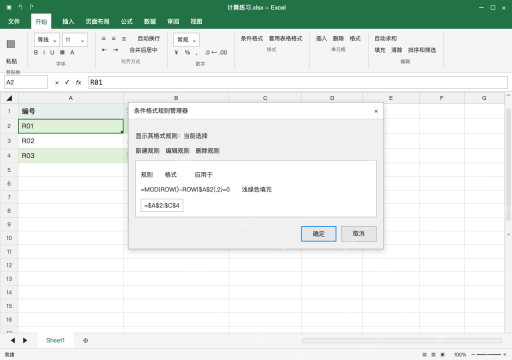Click the decimal places .0←.00 icon
Image resolution: width=512 pixels, height=360 pixels.
(216, 52)
